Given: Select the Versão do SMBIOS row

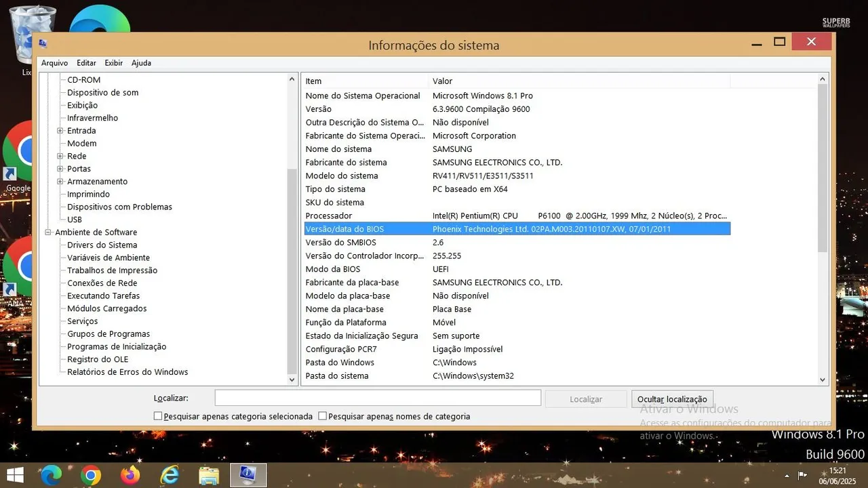Looking at the screenshot, I should click(x=517, y=243).
